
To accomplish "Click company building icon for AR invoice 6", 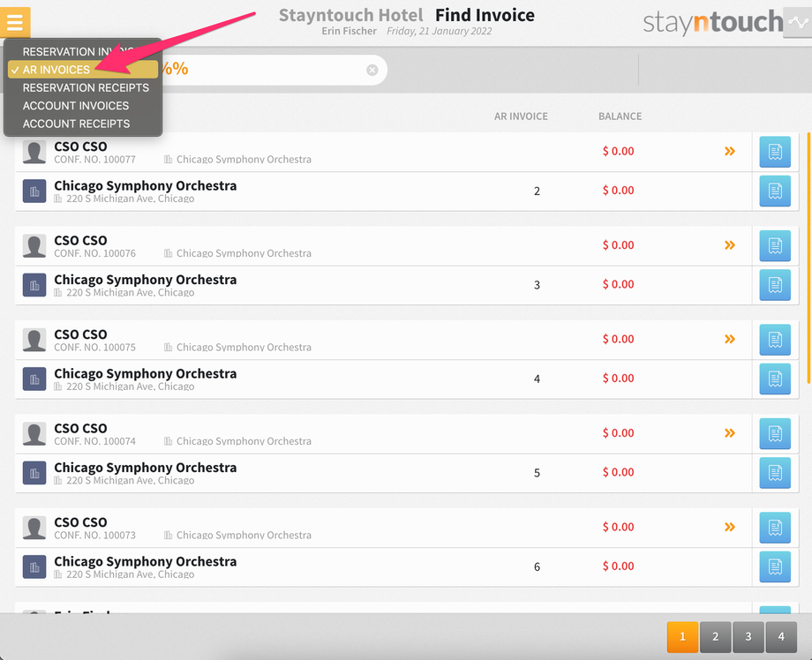I will 34,566.
